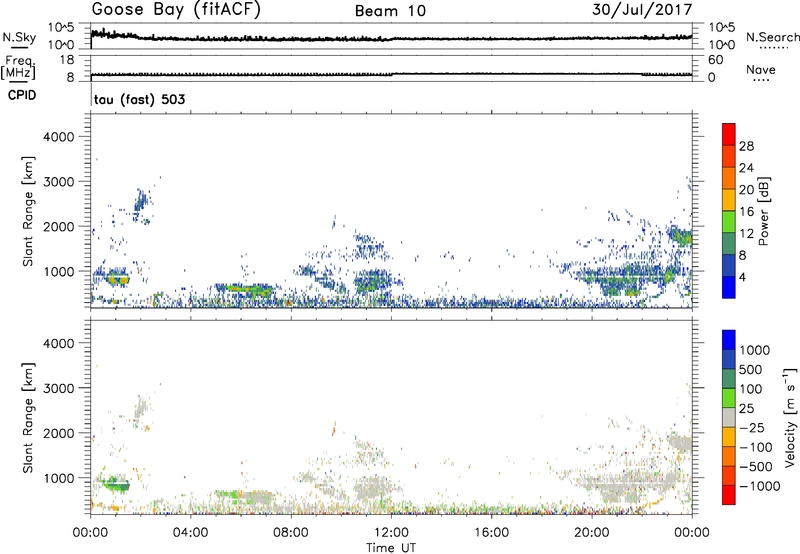Click the "500" Velocity scale value

click(751, 370)
